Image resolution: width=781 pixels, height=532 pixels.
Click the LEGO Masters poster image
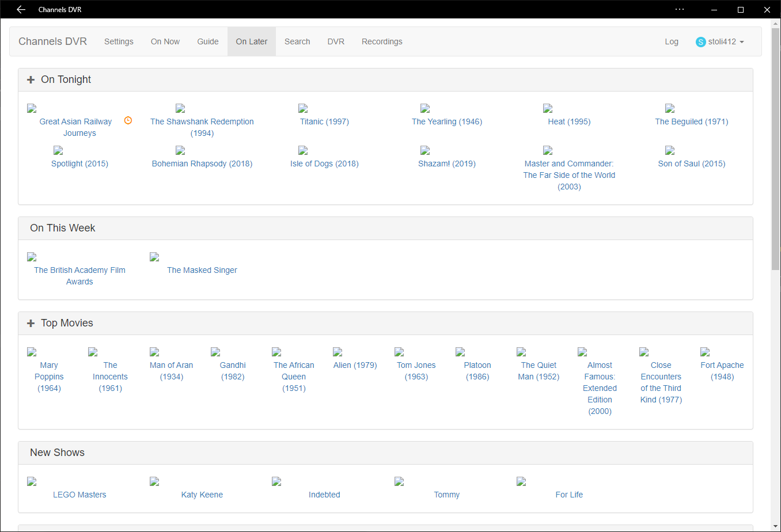(32, 481)
